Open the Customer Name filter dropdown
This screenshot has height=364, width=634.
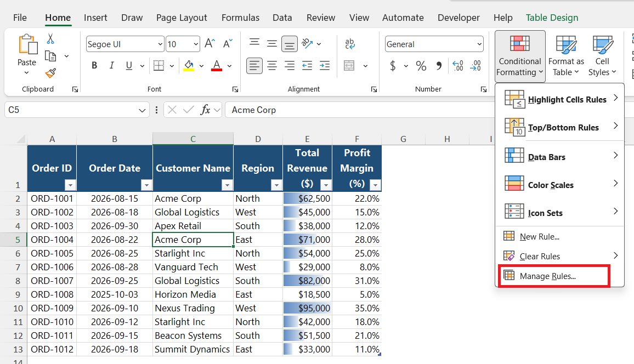point(227,185)
